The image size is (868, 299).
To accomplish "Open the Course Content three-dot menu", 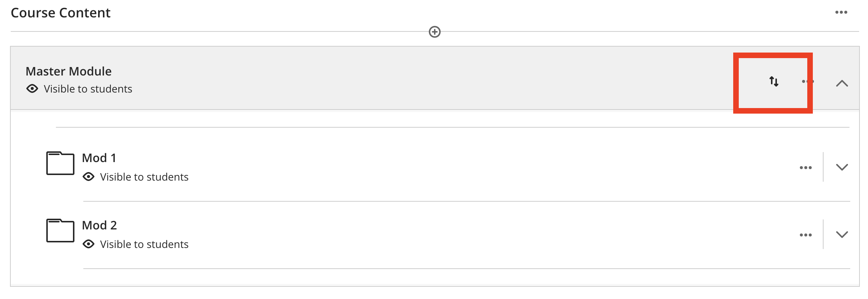I will click(841, 12).
